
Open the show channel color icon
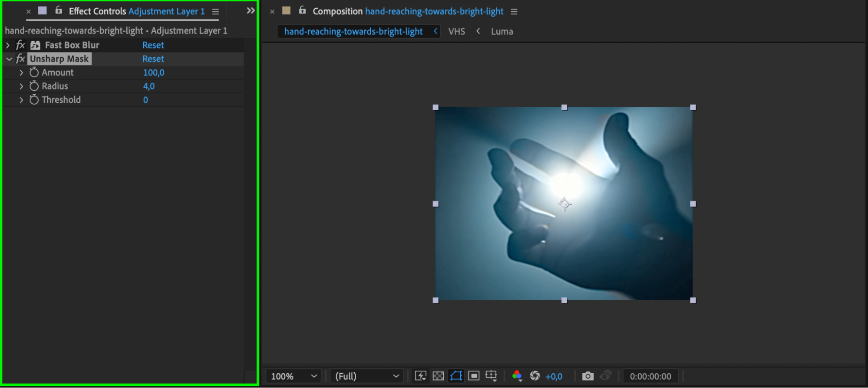click(x=517, y=376)
